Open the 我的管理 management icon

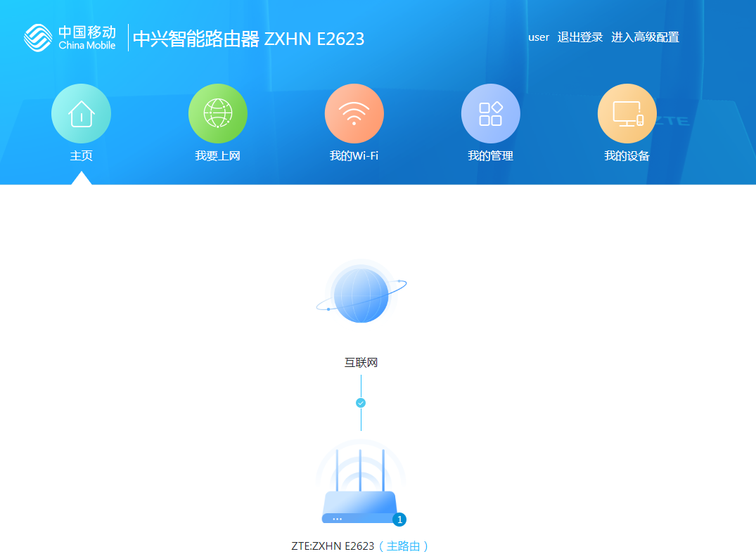tap(491, 113)
